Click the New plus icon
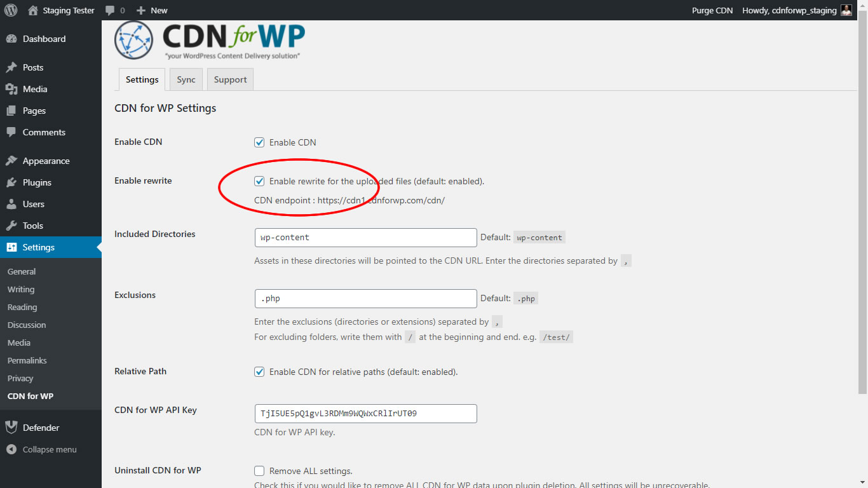This screenshot has width=868, height=488. 141,10
